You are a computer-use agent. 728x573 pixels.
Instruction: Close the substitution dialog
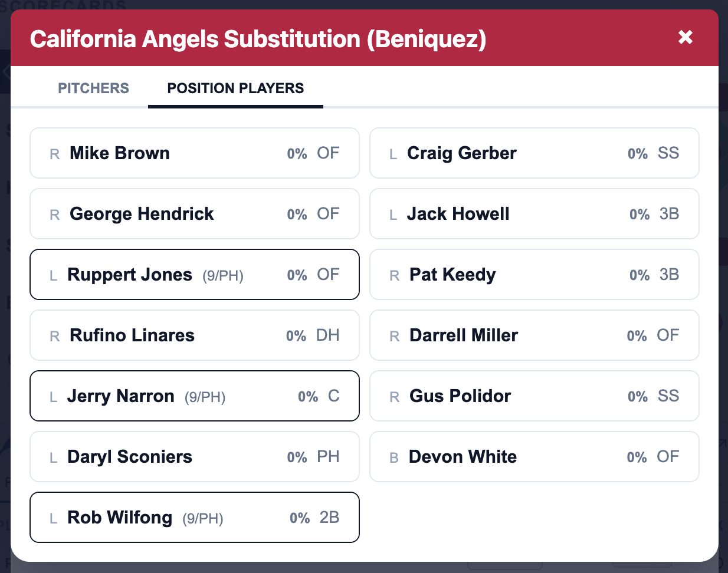[686, 37]
